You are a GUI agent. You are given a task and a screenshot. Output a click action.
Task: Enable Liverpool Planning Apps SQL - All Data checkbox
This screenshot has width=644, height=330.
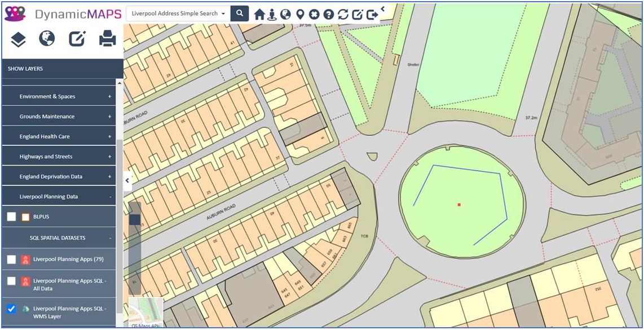[x=11, y=281]
